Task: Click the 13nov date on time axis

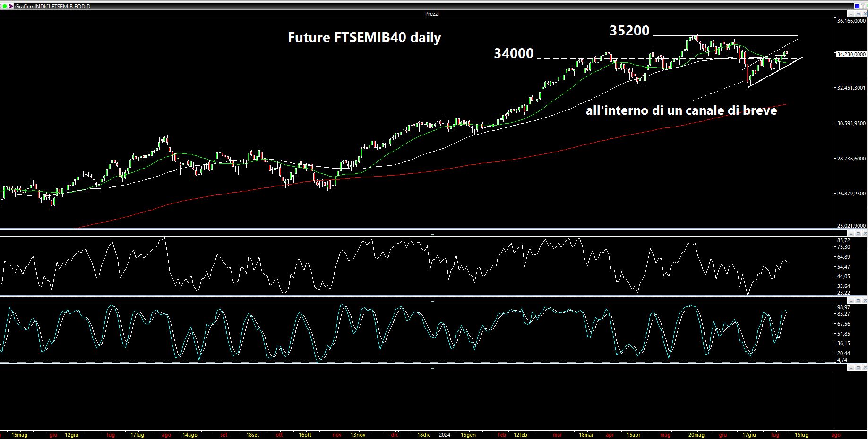Action: 358,435
